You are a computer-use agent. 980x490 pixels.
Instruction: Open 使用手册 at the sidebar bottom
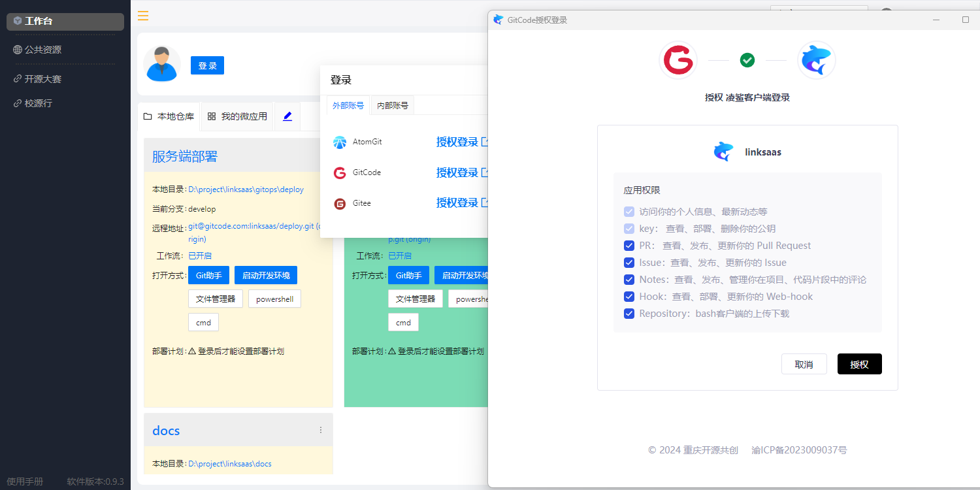(x=25, y=482)
